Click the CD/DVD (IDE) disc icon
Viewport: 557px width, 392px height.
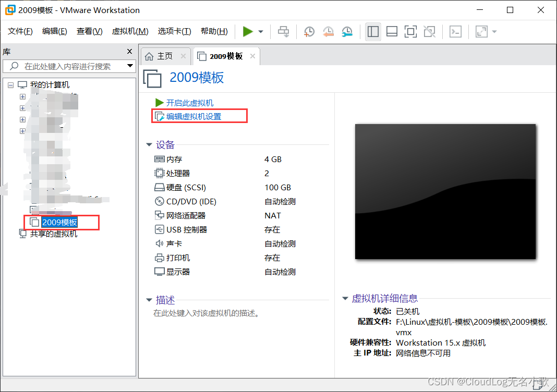160,201
